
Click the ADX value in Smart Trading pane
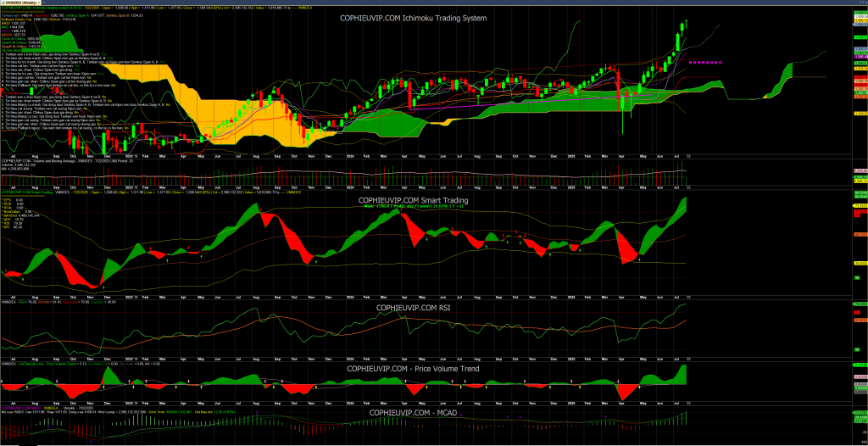pyautogui.click(x=19, y=220)
